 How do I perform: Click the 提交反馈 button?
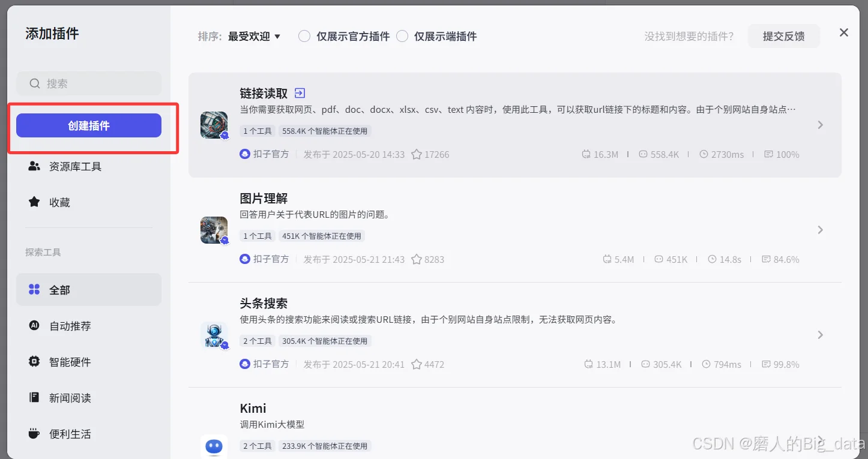(x=783, y=36)
